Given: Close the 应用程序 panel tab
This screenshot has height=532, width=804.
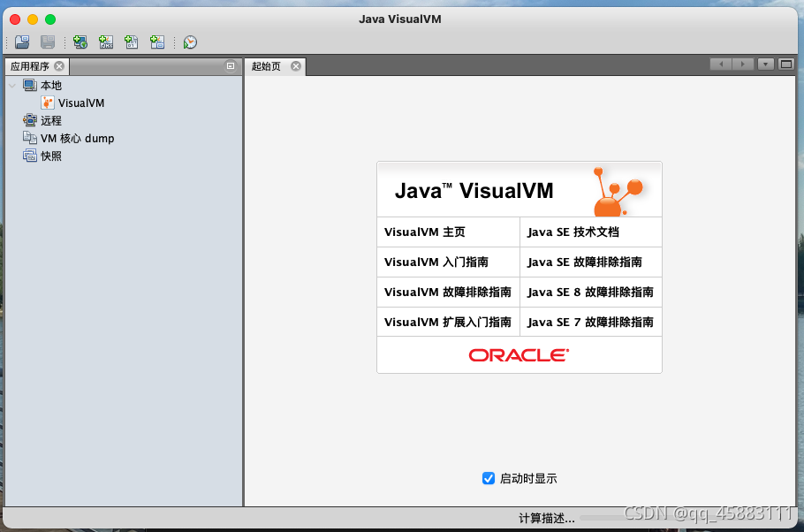Looking at the screenshot, I should [59, 66].
